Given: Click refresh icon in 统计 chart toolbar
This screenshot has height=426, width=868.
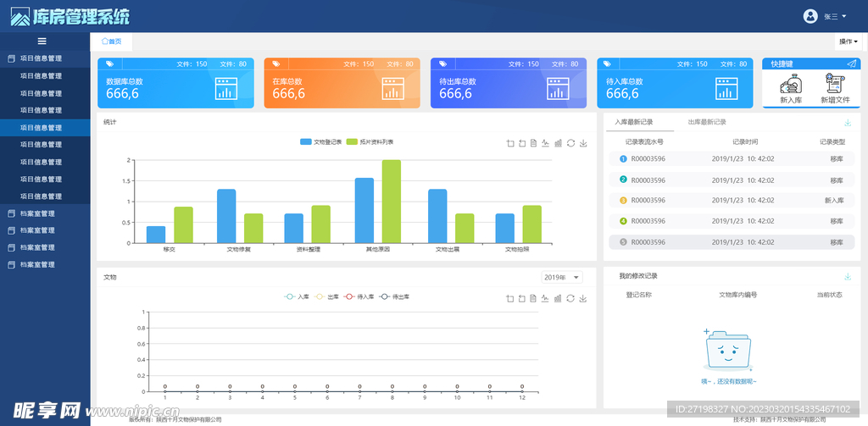Looking at the screenshot, I should 570,143.
